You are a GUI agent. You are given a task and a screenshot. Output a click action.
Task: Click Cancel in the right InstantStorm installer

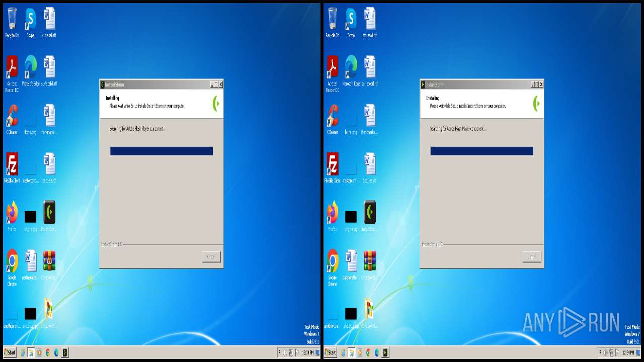point(532,257)
